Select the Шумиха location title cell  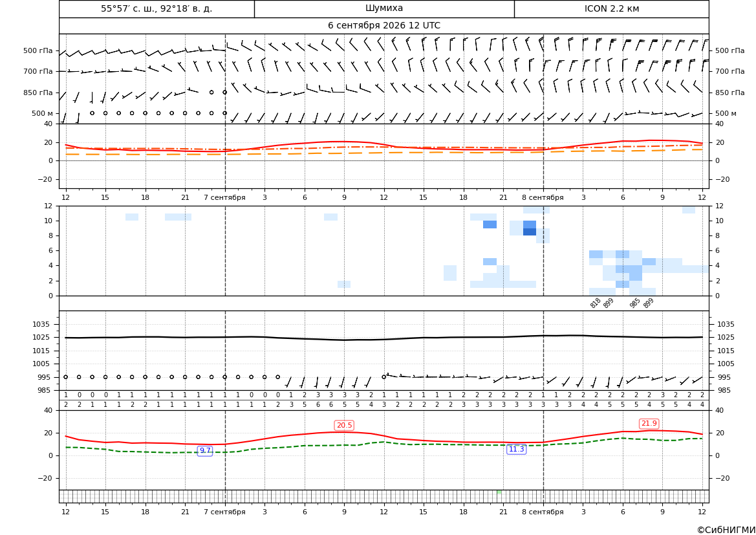384,9
